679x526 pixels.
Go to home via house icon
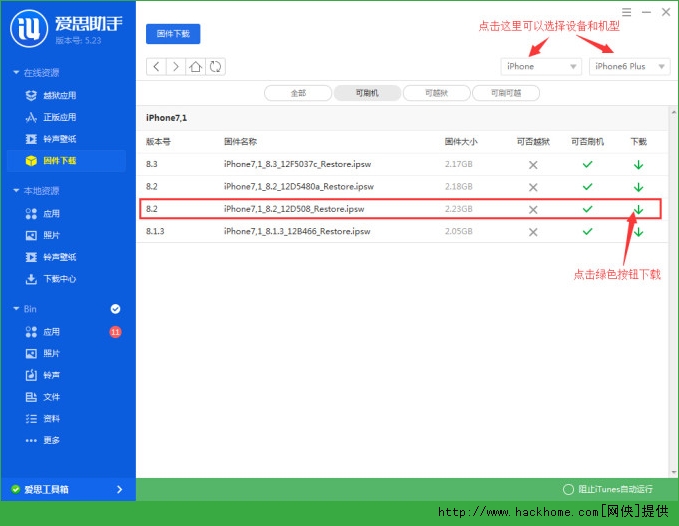(x=196, y=66)
